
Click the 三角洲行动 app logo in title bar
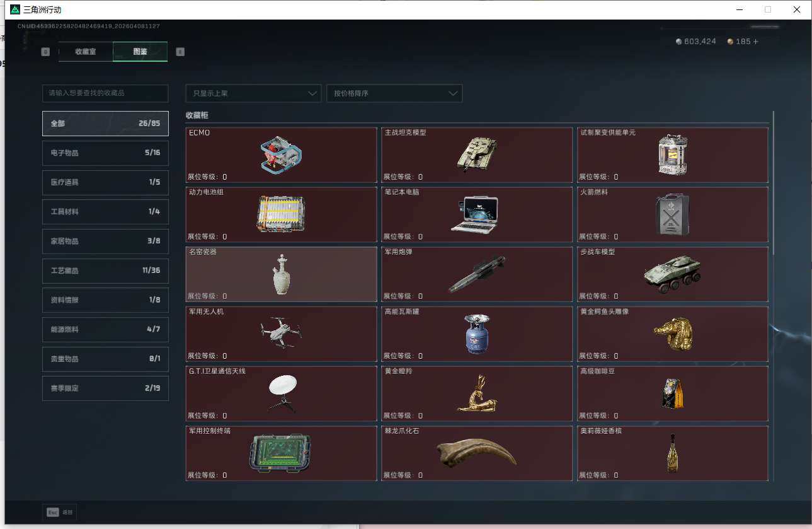15,9
